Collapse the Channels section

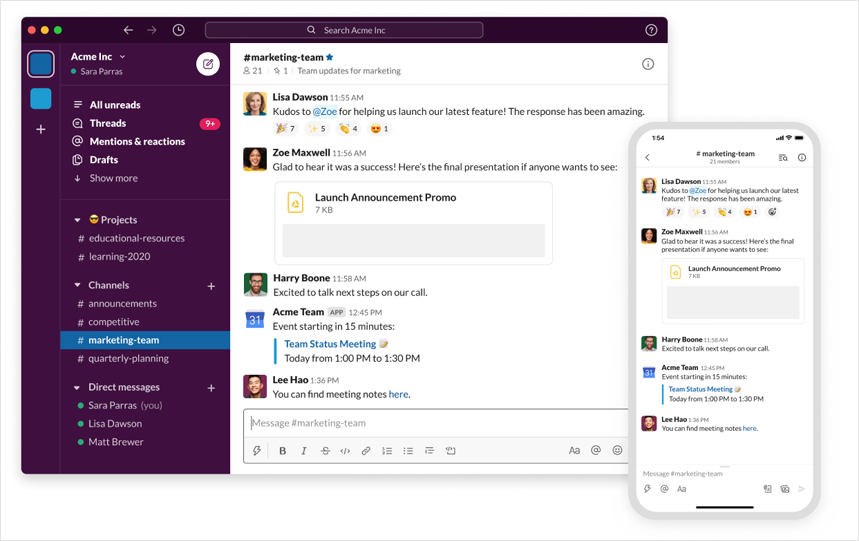(77, 285)
